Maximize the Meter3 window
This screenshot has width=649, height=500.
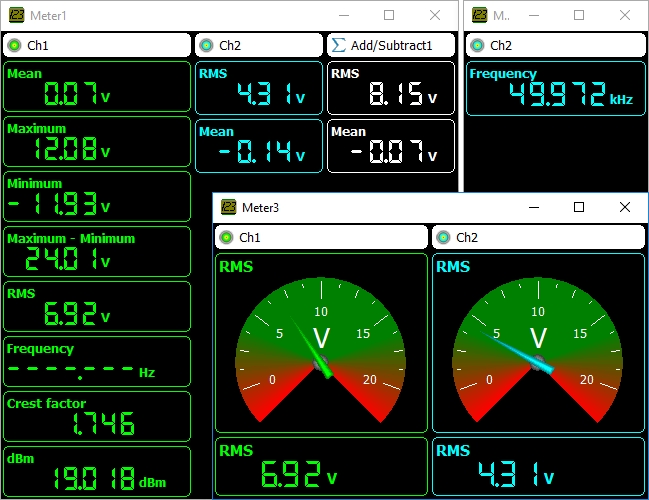click(578, 207)
